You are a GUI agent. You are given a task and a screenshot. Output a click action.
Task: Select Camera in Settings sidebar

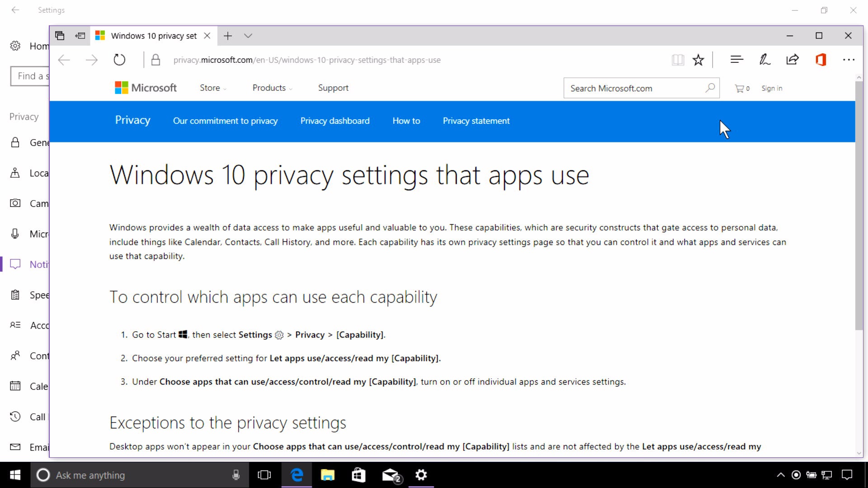coord(29,203)
